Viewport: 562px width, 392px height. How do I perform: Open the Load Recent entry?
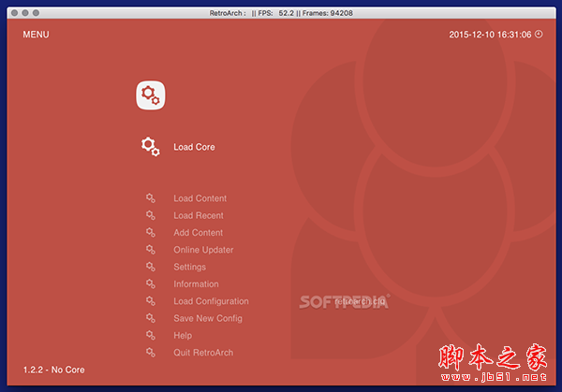199,215
